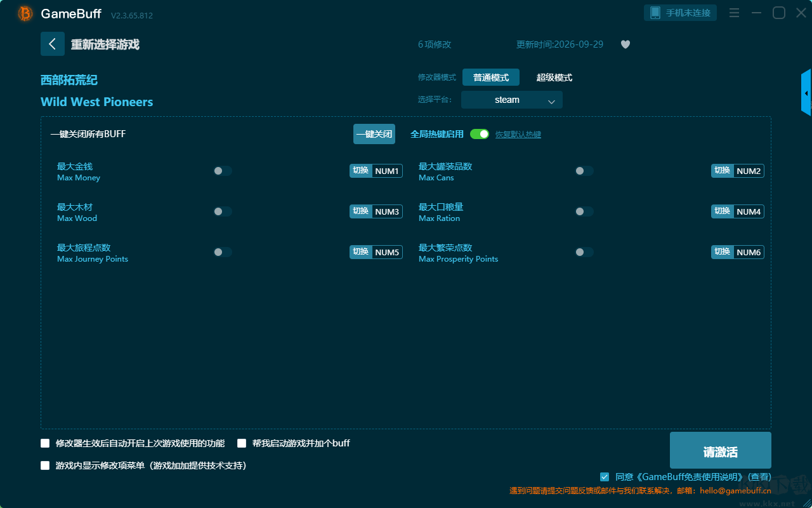The height and width of the screenshot is (508, 812).
Task: Check auto-enable last used functions checkbox
Action: pos(45,443)
